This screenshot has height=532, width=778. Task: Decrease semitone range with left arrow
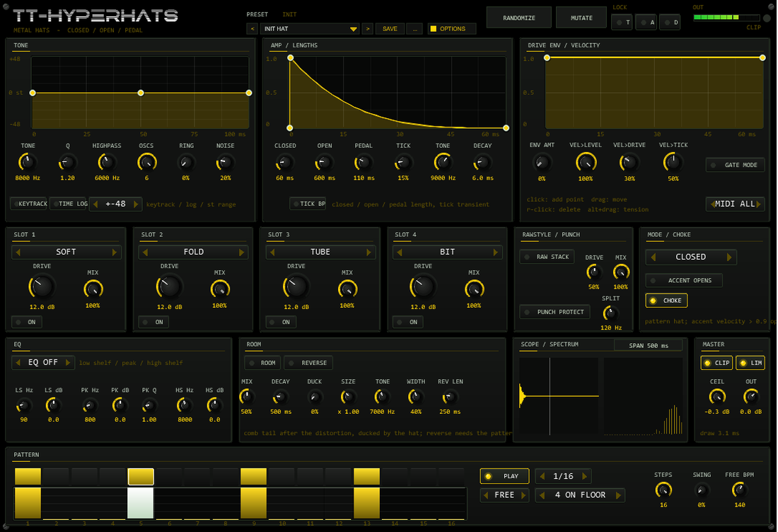95,204
